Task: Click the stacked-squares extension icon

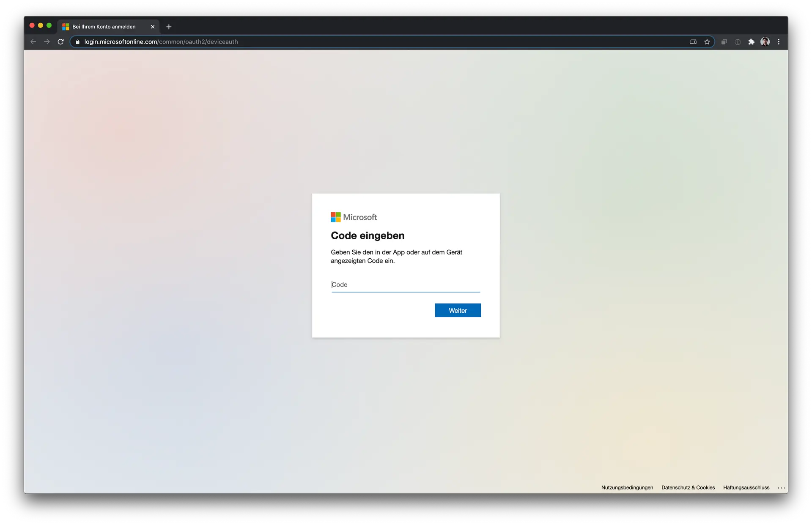Action: click(x=724, y=41)
